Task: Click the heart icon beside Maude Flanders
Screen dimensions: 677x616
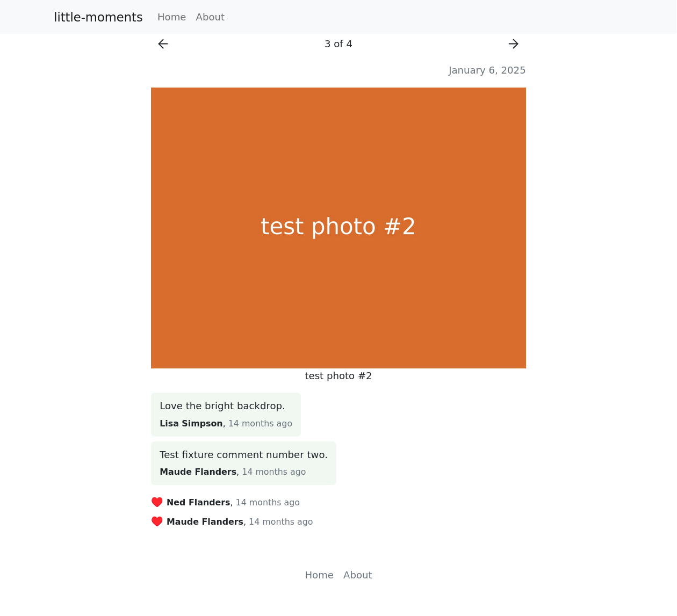Action: tap(157, 521)
